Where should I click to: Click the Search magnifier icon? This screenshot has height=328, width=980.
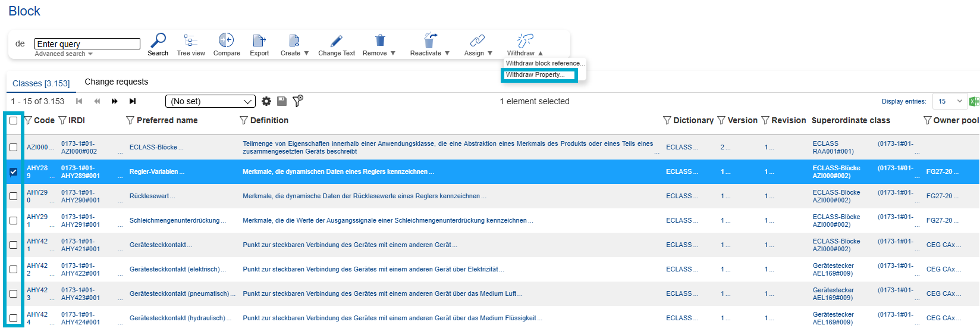click(158, 40)
